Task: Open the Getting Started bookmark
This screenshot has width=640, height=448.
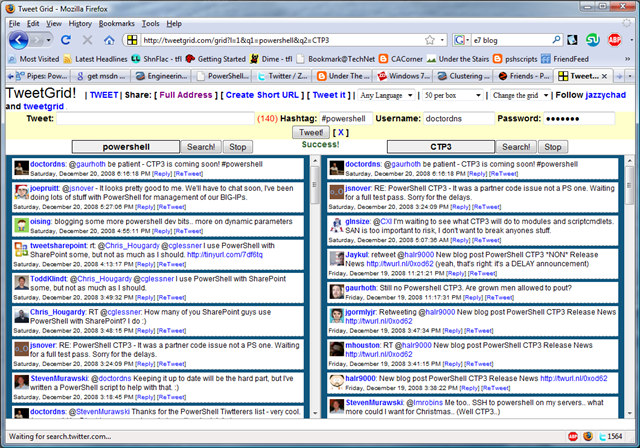Action: pyautogui.click(x=216, y=59)
